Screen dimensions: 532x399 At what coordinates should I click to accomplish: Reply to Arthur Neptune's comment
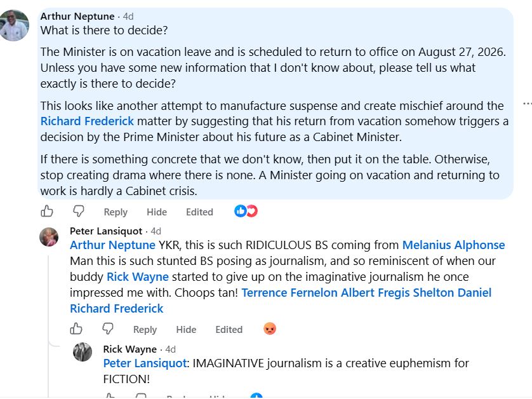[116, 212]
